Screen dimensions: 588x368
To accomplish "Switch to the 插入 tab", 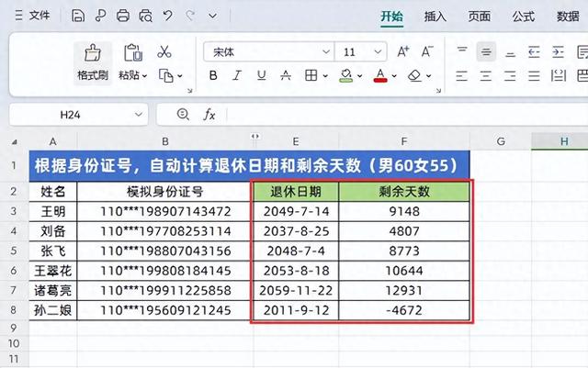I will (435, 17).
